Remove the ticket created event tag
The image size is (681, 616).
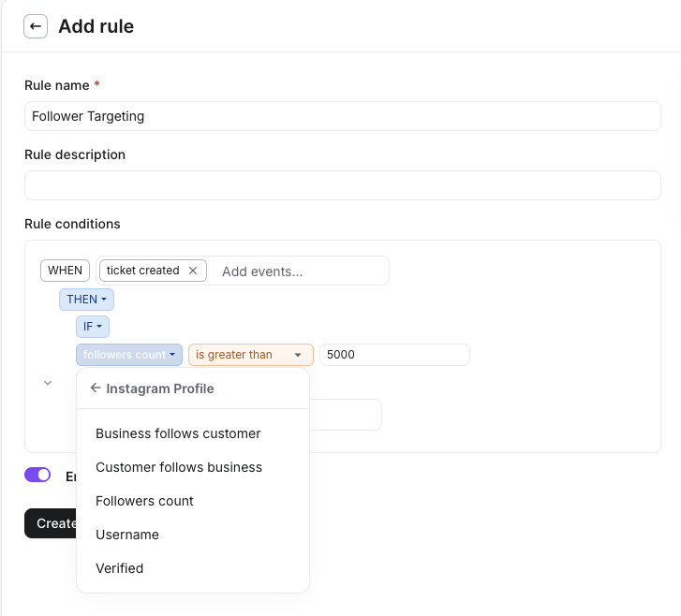click(193, 271)
